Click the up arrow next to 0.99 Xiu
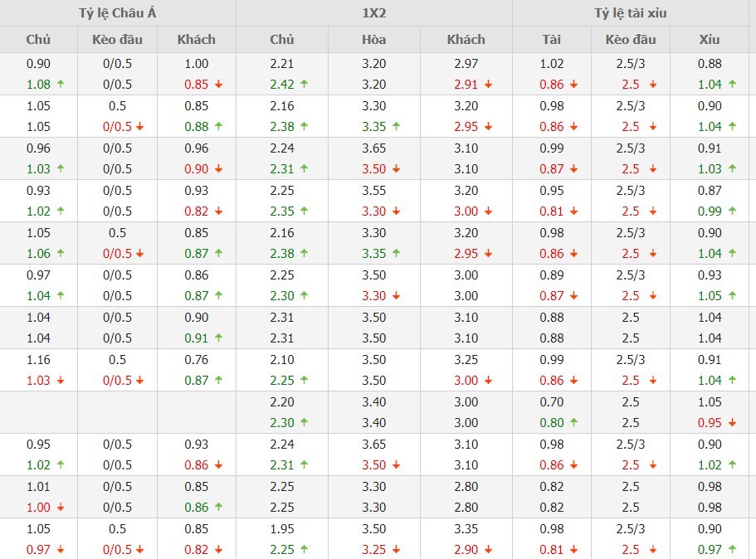The width and height of the screenshot is (756, 559). pos(732,211)
